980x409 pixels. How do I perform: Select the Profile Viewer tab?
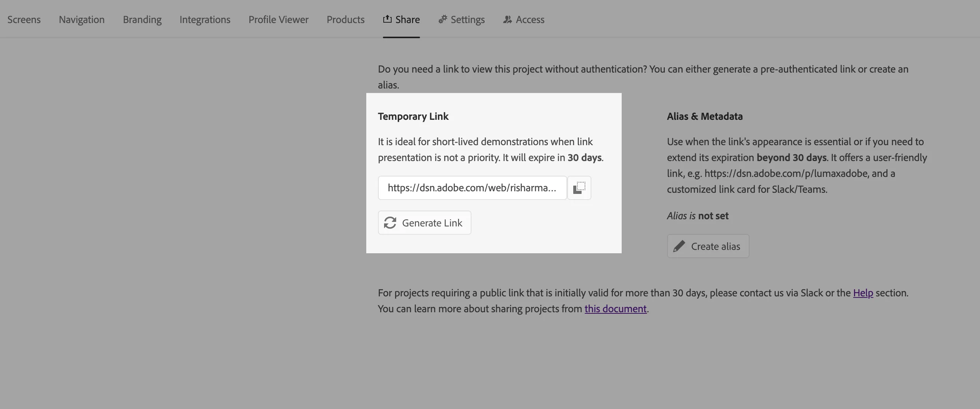[x=278, y=19]
